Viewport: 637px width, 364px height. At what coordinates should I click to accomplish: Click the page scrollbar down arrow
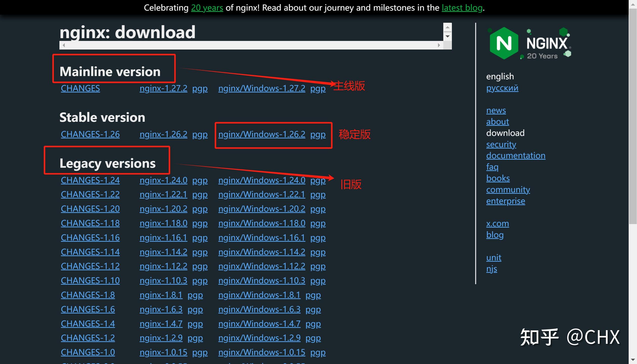[633, 360]
